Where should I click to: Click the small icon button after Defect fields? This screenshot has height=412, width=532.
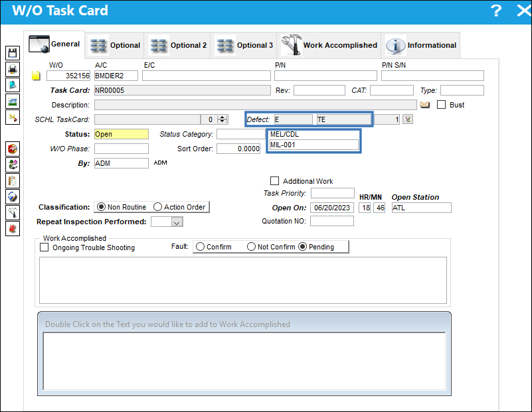click(408, 119)
